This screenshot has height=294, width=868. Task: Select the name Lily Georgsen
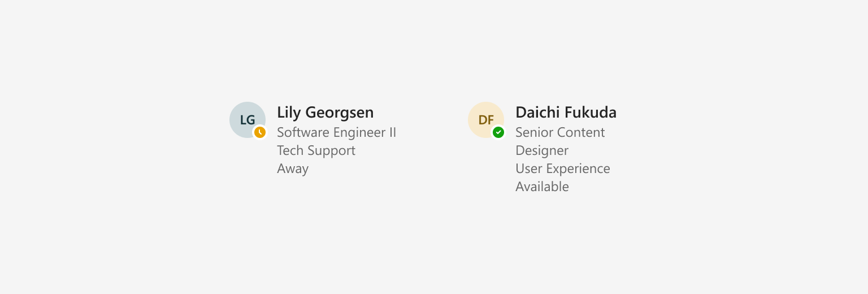click(x=325, y=113)
